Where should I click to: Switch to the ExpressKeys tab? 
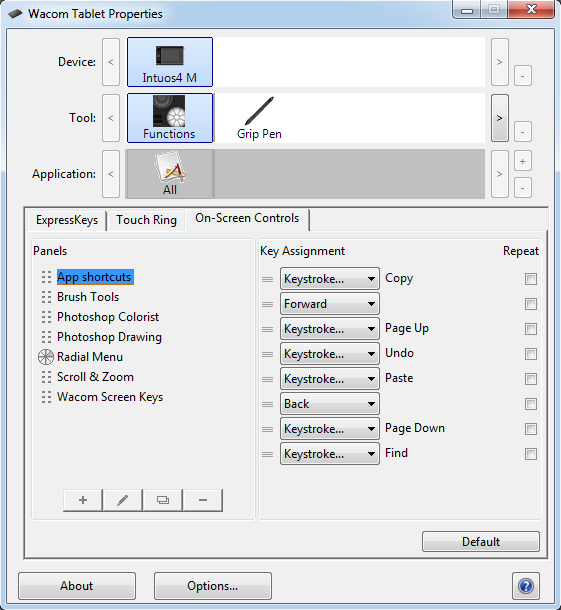coord(67,220)
